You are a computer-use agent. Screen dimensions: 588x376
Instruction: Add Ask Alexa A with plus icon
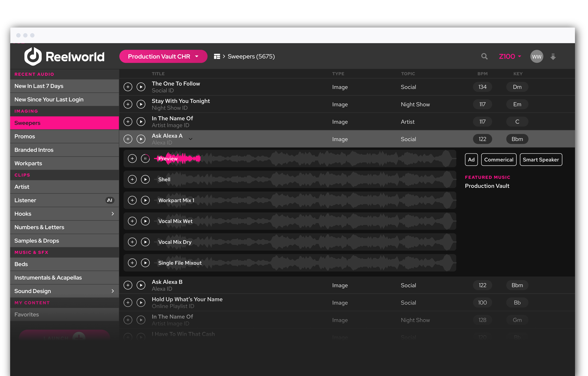coord(128,139)
